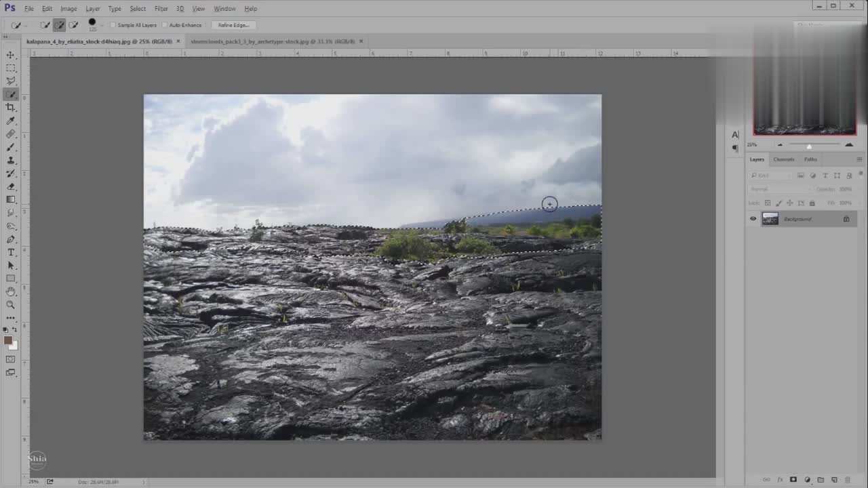
Task: Switch to the Paths tab
Action: click(810, 159)
